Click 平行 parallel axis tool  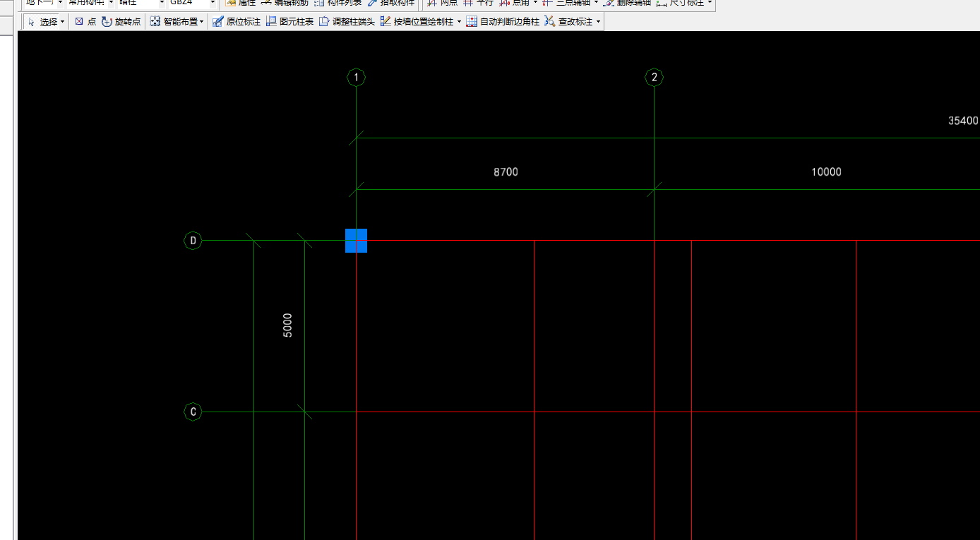tap(478, 3)
